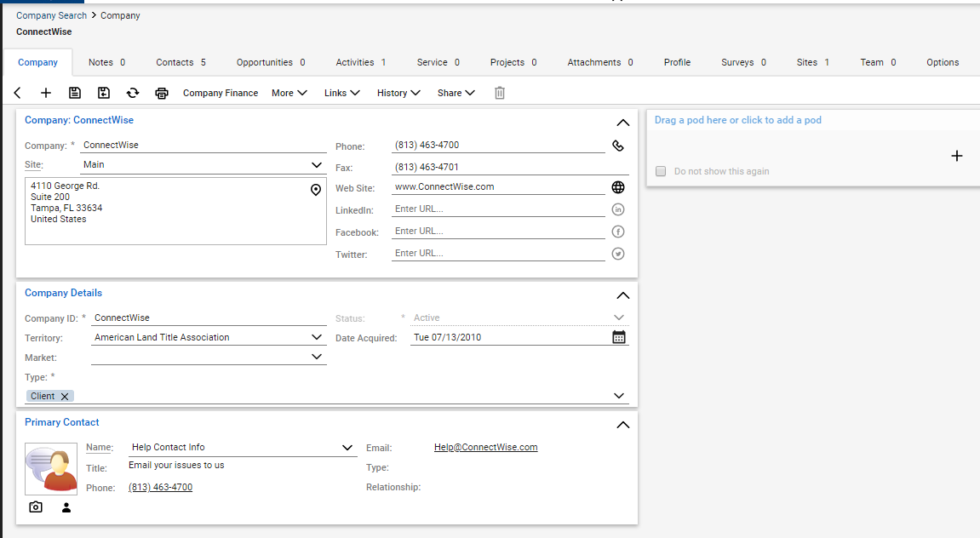Viewport: 980px width, 538px height.
Task: Open the Type dropdown arrow
Action: tap(619, 396)
